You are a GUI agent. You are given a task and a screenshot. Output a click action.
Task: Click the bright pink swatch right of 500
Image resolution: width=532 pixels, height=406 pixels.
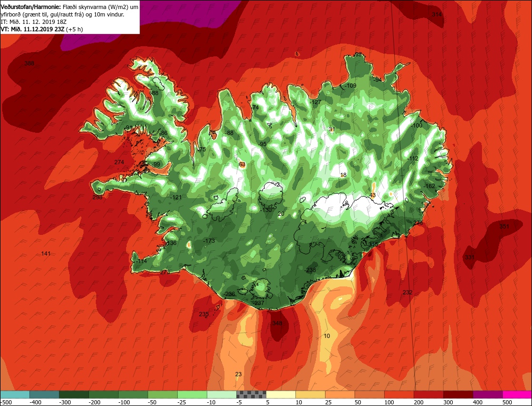tap(517, 394)
